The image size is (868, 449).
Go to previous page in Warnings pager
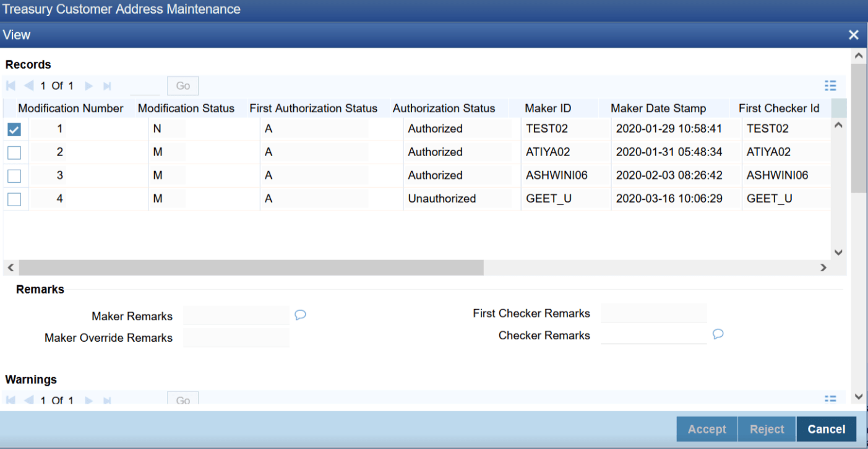click(28, 400)
